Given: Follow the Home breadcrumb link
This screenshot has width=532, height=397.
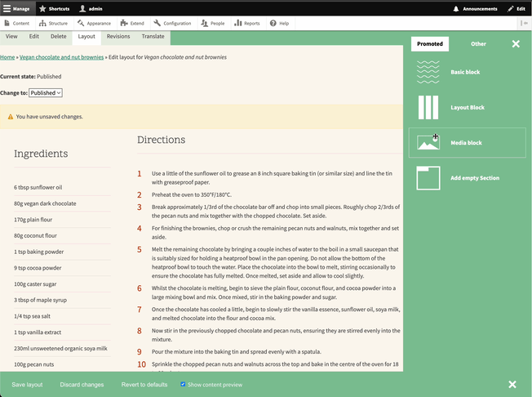Looking at the screenshot, I should [x=7, y=58].
